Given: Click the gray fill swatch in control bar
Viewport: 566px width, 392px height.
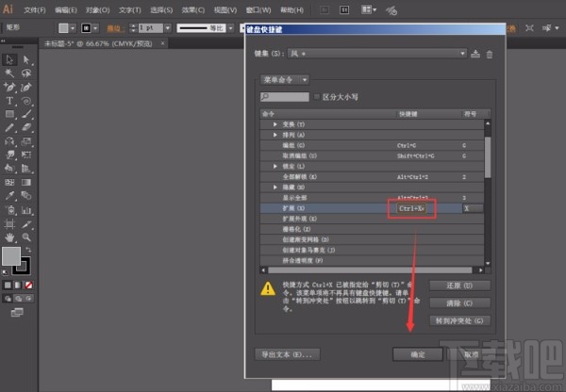Looking at the screenshot, I should tap(63, 28).
